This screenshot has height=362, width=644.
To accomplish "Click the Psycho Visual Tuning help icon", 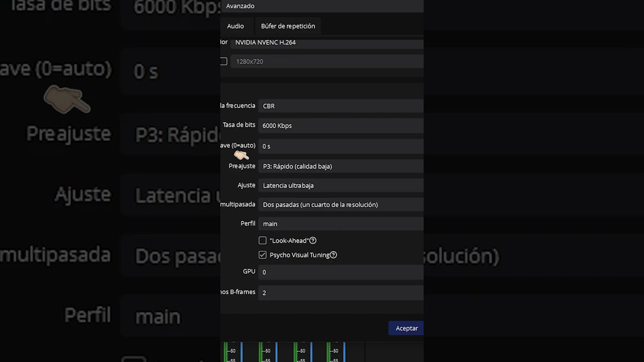I will pos(333,255).
